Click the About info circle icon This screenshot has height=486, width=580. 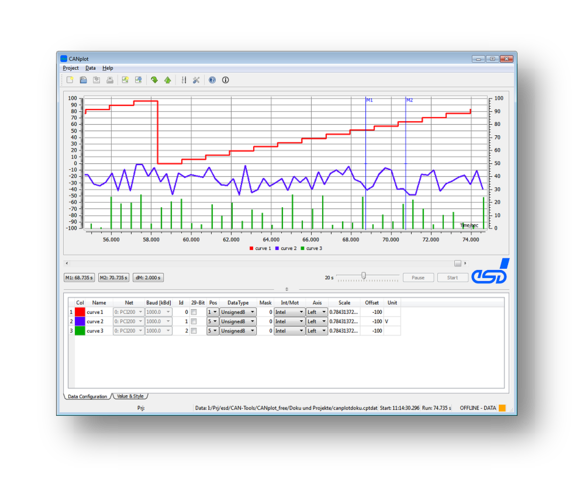[x=225, y=80]
